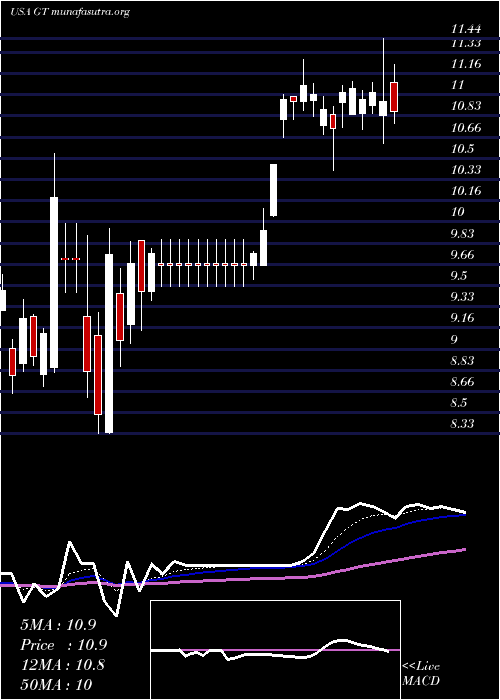The height and width of the screenshot is (700, 500).
Task: Click the pink 50MA line at its right end
Action: [463, 550]
